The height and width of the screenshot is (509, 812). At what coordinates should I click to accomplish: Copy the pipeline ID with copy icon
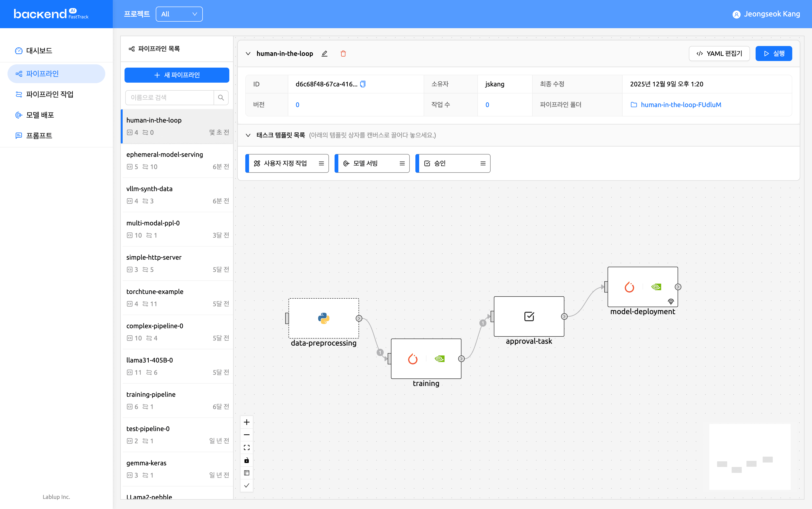tap(363, 84)
